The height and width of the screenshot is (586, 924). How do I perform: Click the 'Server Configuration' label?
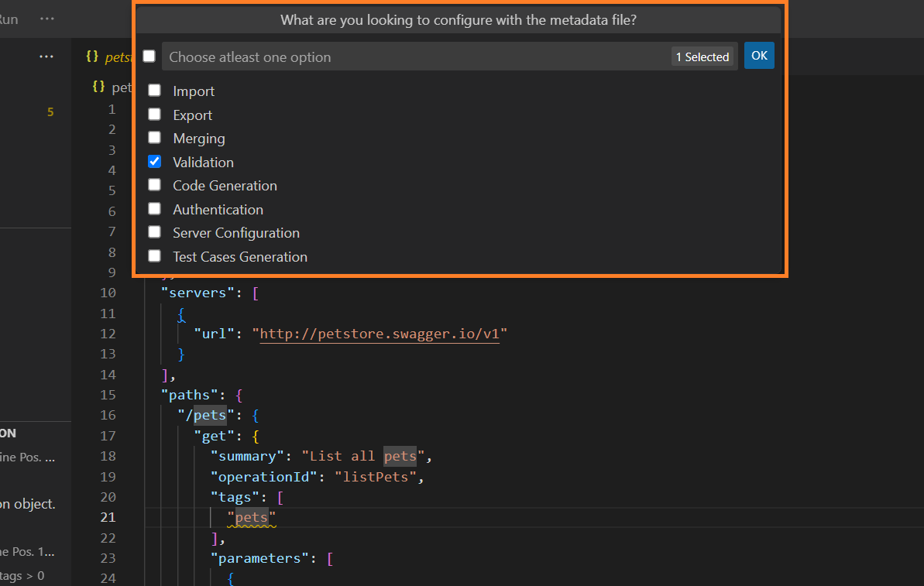(x=236, y=233)
